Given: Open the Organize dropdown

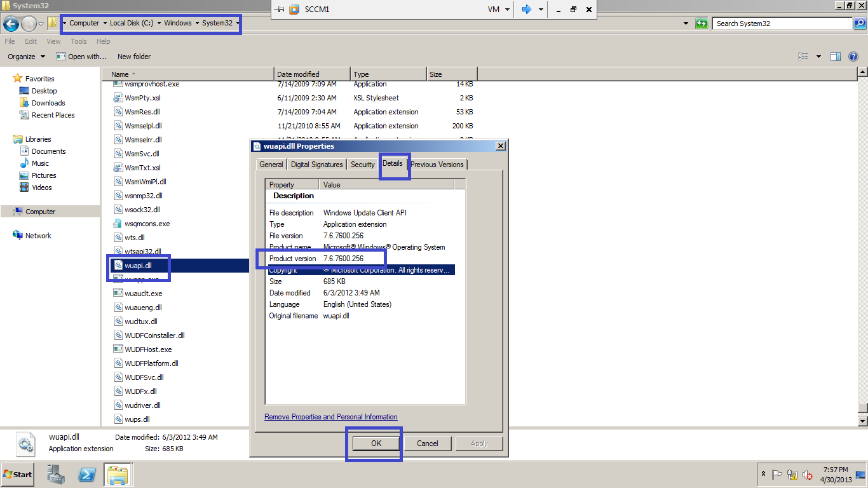Looking at the screenshot, I should 27,57.
